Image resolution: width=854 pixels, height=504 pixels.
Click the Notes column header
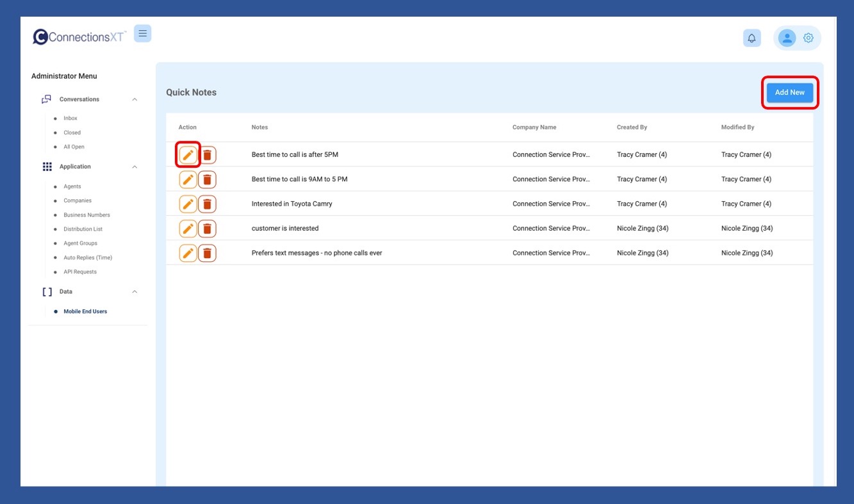(259, 127)
